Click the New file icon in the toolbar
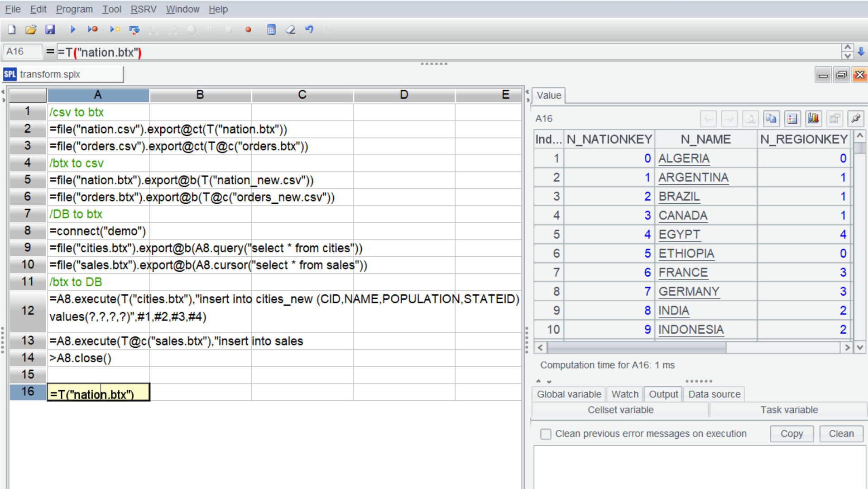This screenshot has width=868, height=489. click(x=12, y=30)
